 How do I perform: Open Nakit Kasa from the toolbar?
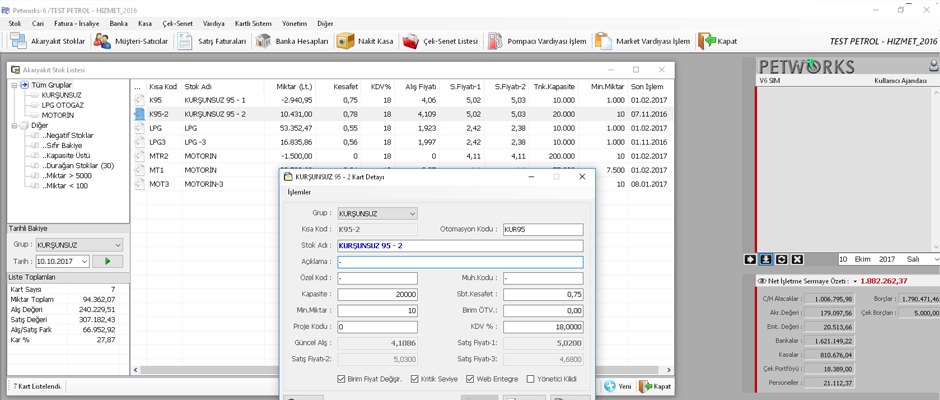tap(366, 41)
